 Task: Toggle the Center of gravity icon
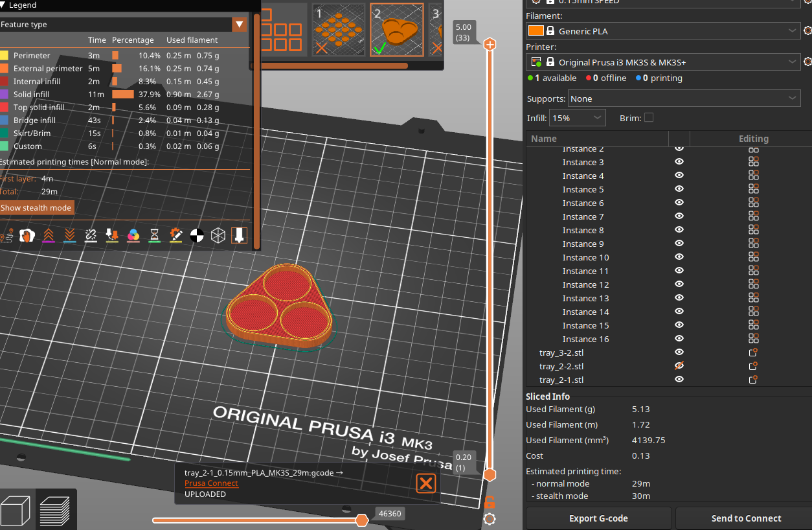[197, 236]
